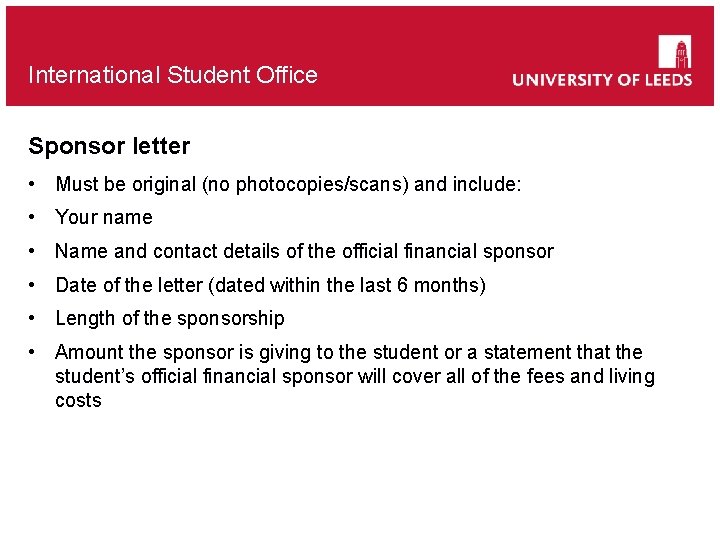Click the bullet before Name and contact details
The height and width of the screenshot is (540, 720).
pyautogui.click(x=31, y=251)
